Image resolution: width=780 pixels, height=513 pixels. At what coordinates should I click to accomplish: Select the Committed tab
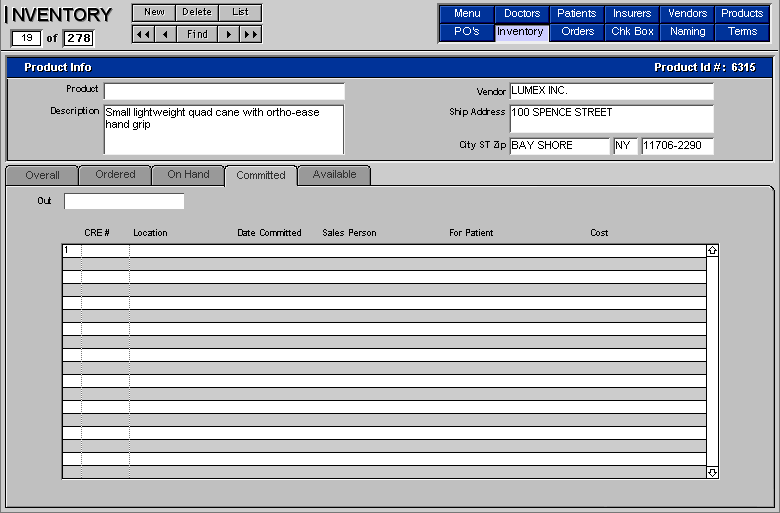(x=261, y=175)
